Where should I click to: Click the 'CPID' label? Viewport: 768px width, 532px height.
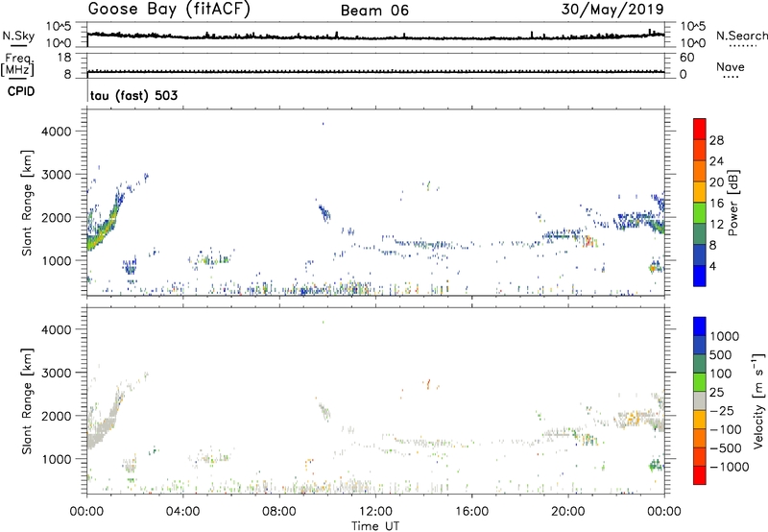coord(21,91)
